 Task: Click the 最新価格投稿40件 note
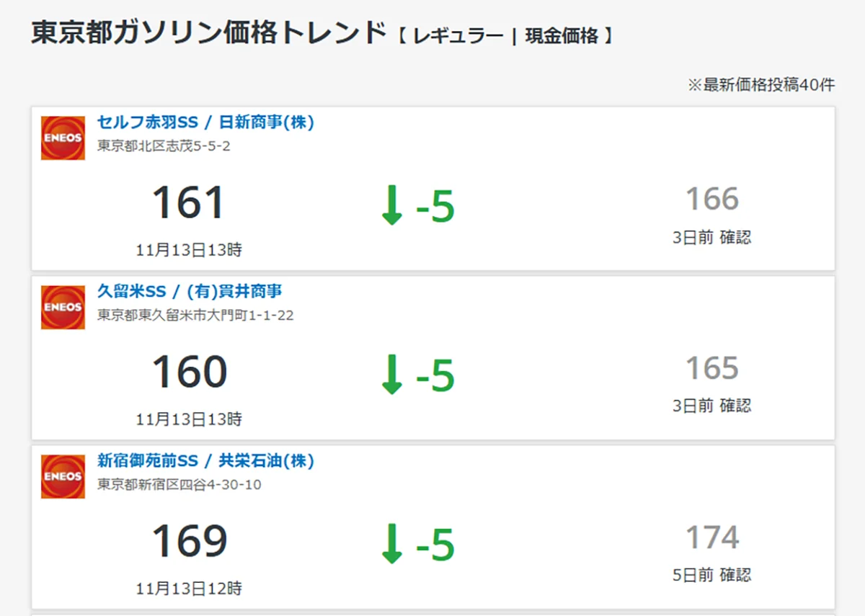click(761, 85)
